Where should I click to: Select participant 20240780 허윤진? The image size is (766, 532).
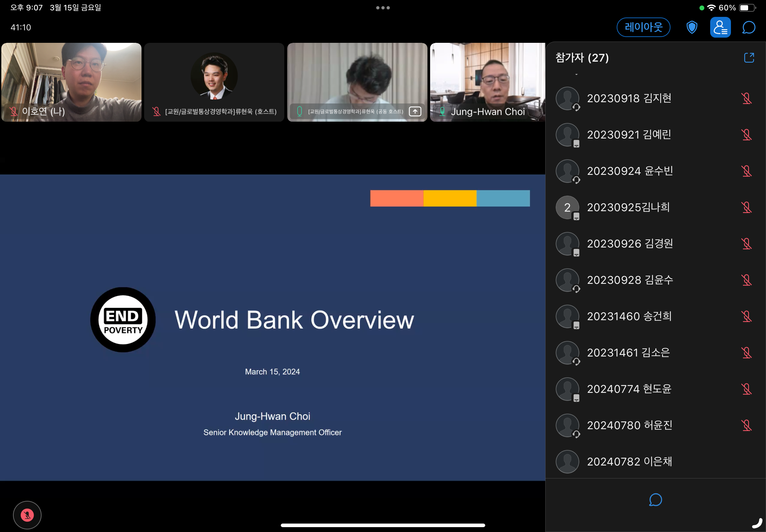[x=656, y=425]
